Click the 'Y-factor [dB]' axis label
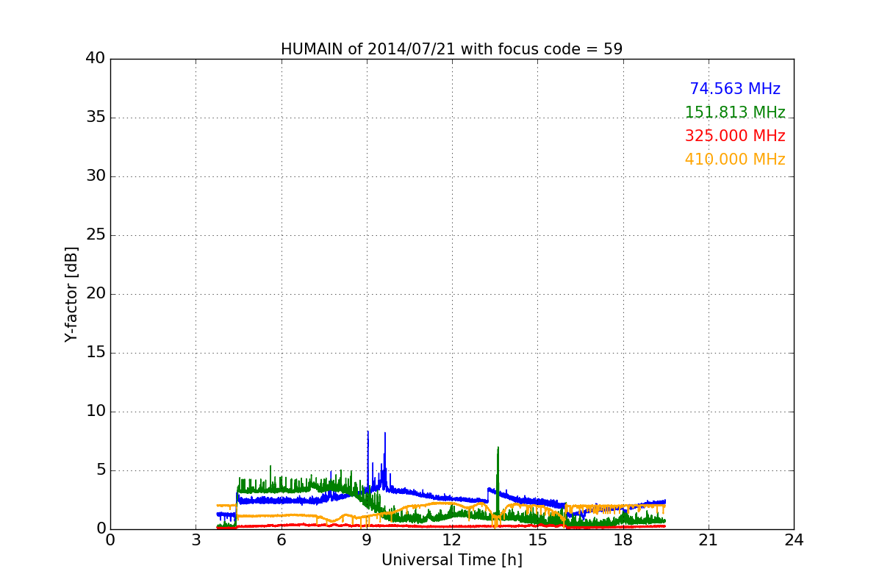Image resolution: width=882 pixels, height=588 pixels. [x=71, y=294]
